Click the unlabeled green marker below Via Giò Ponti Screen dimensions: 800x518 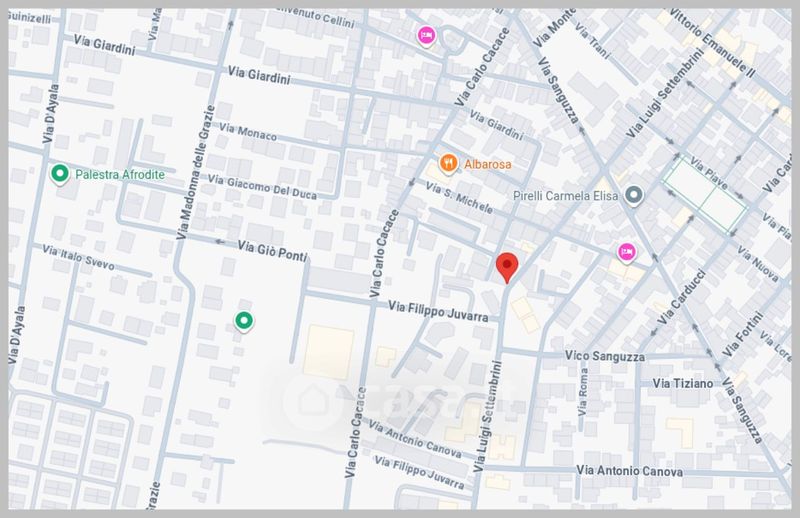click(243, 320)
